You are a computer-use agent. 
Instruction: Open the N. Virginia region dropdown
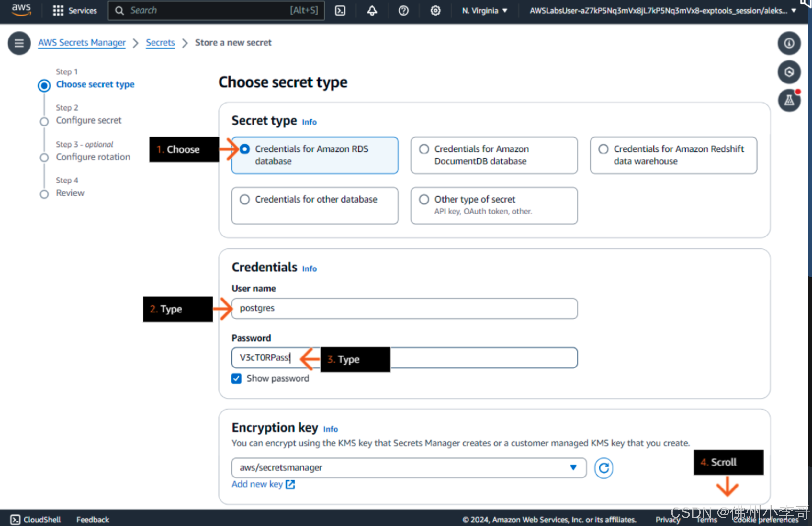click(x=484, y=11)
